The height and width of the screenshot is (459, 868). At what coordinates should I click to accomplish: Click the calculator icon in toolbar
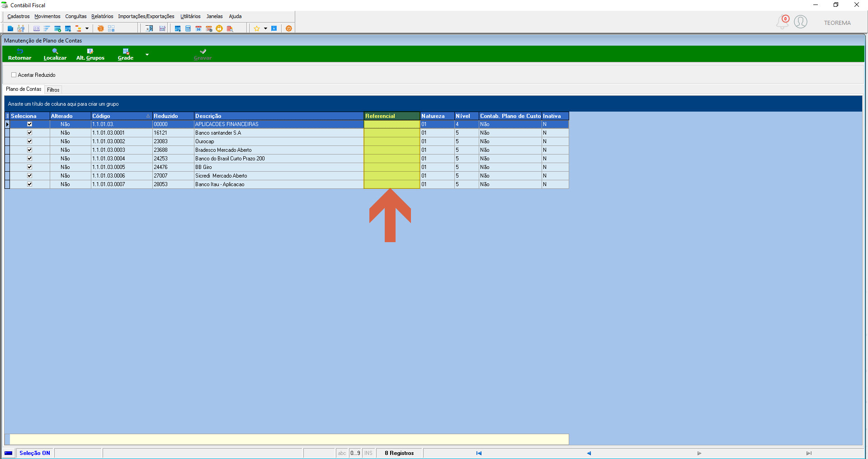pos(188,28)
